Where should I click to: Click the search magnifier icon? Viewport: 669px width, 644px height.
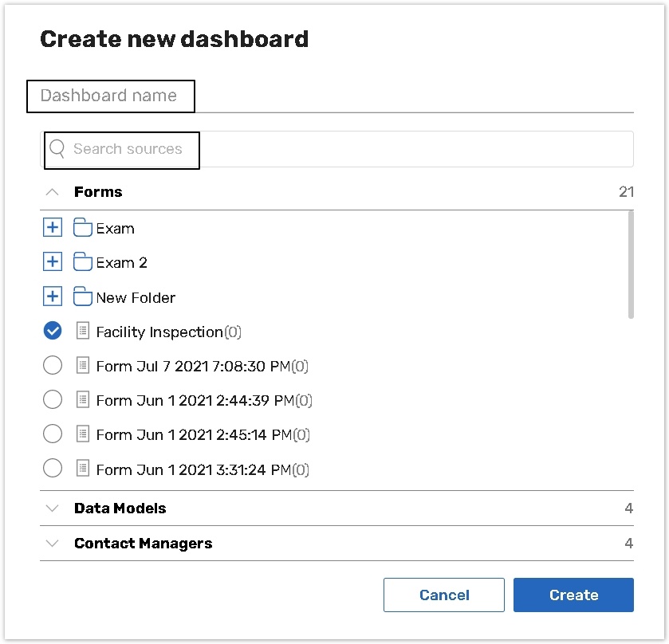57,149
